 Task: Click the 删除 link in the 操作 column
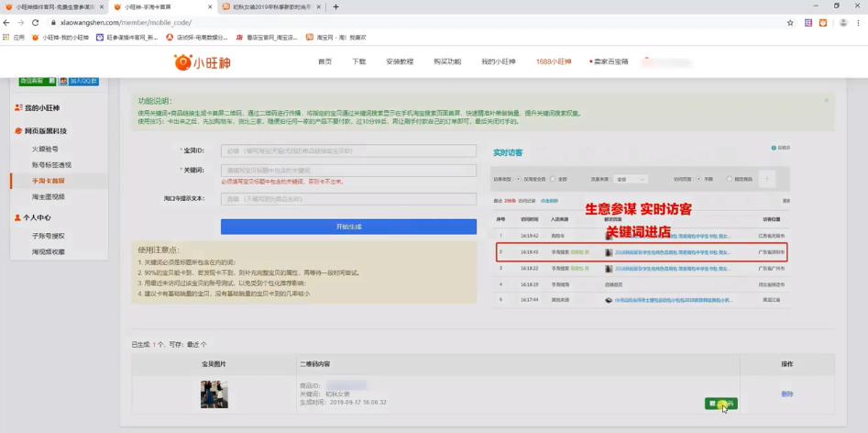(x=786, y=394)
